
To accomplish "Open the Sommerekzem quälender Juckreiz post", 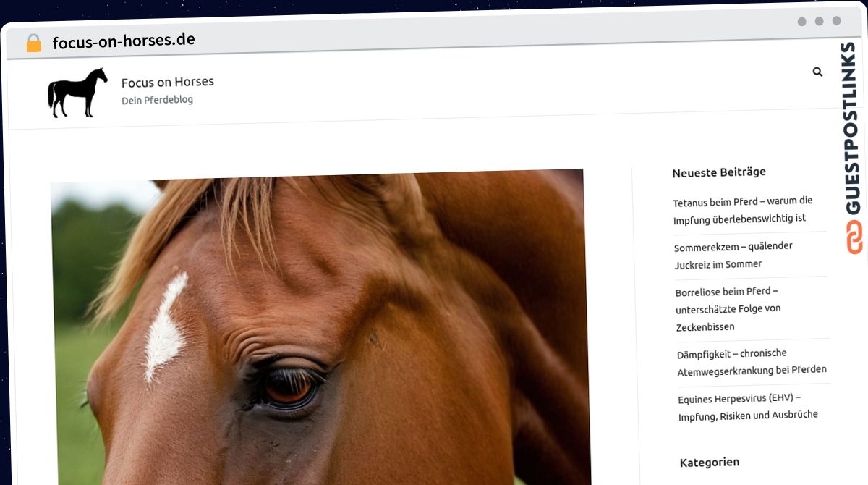I will click(x=733, y=255).
